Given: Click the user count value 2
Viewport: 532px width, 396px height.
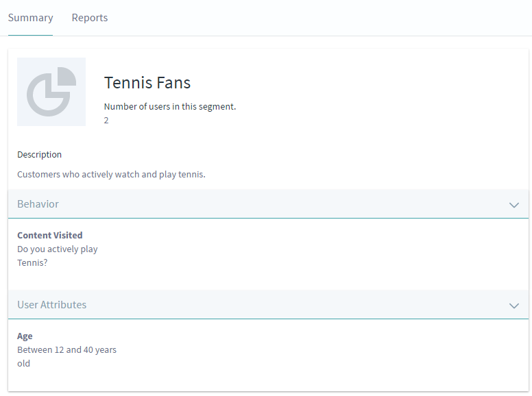Looking at the screenshot, I should point(106,121).
